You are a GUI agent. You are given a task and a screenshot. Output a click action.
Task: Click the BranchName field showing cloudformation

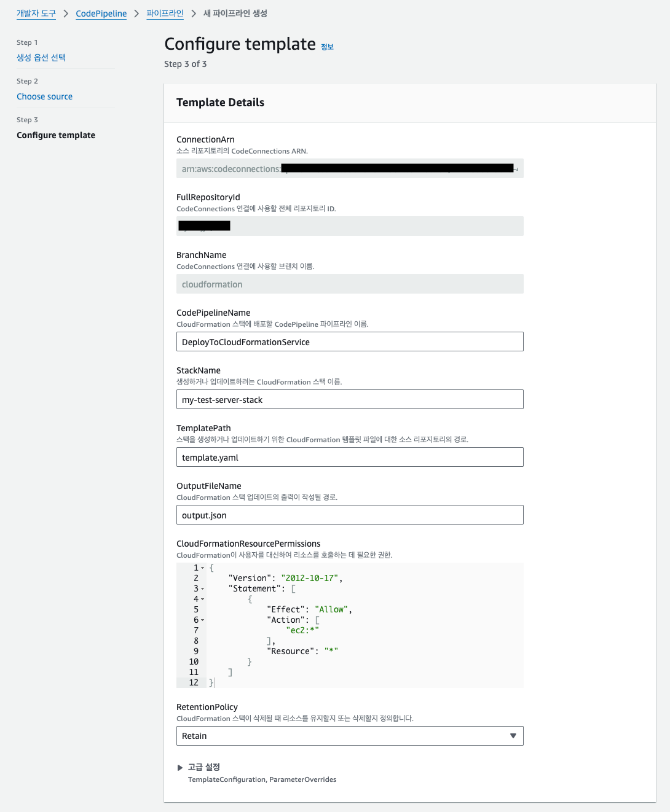(350, 284)
